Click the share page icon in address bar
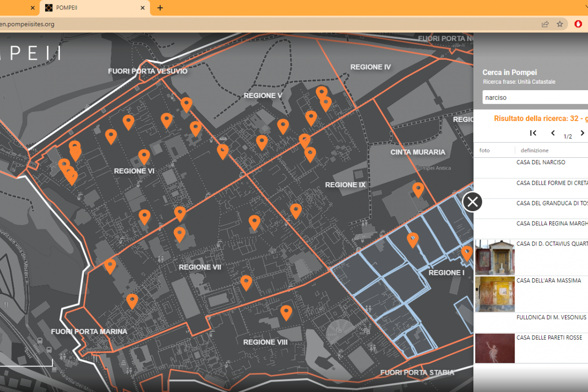Image resolution: width=588 pixels, height=392 pixels. 545,24
